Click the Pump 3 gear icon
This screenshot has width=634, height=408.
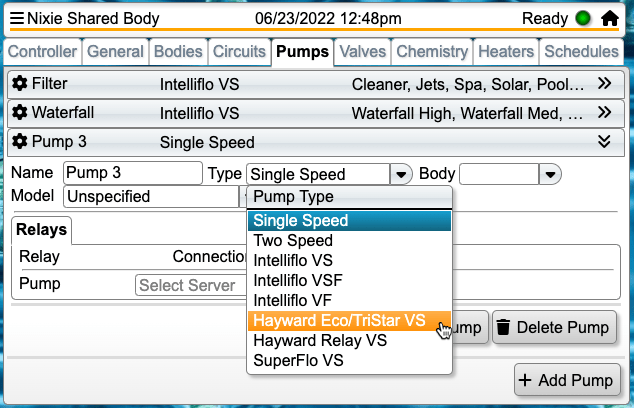click(x=19, y=142)
